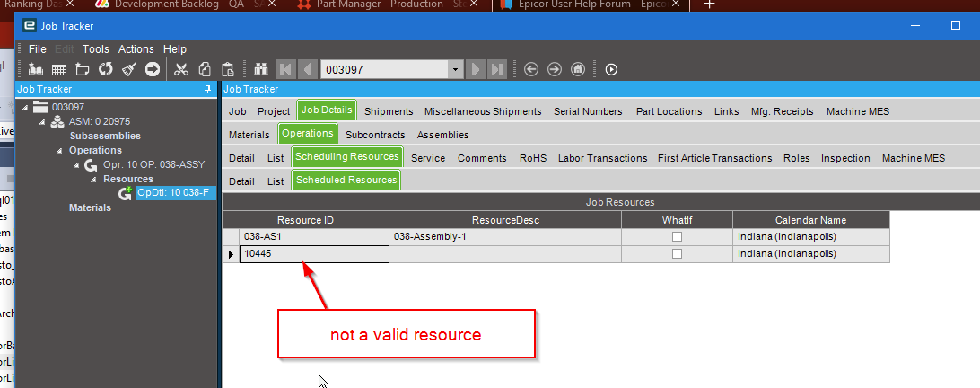The image size is (980, 388).
Task: Click the Back circle arrow icon
Action: [531, 69]
